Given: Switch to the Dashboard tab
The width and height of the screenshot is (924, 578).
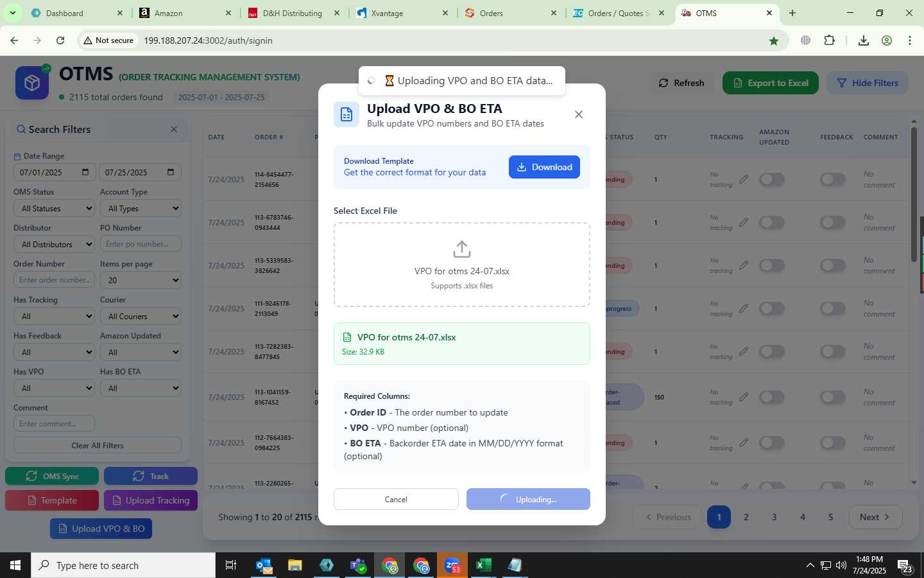Looking at the screenshot, I should [77, 13].
